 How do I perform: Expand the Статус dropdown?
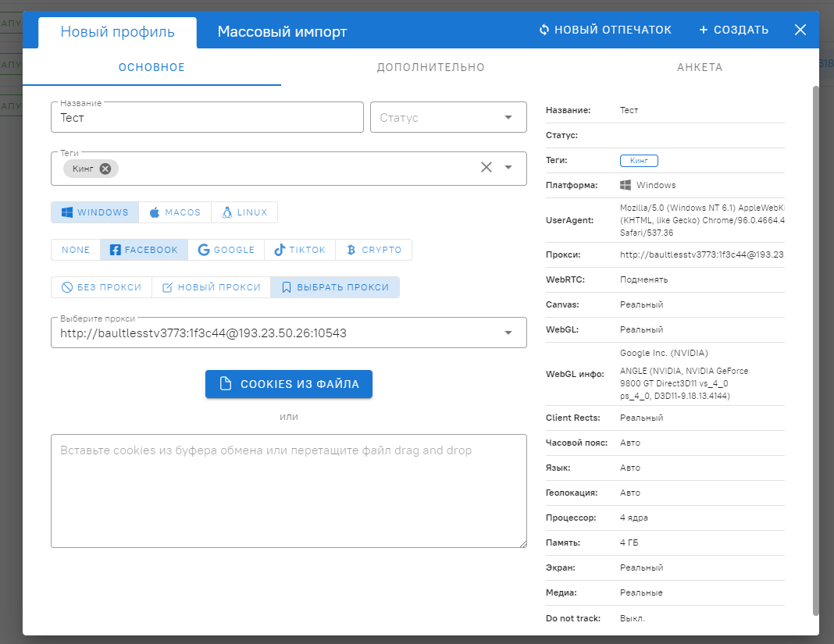click(448, 118)
